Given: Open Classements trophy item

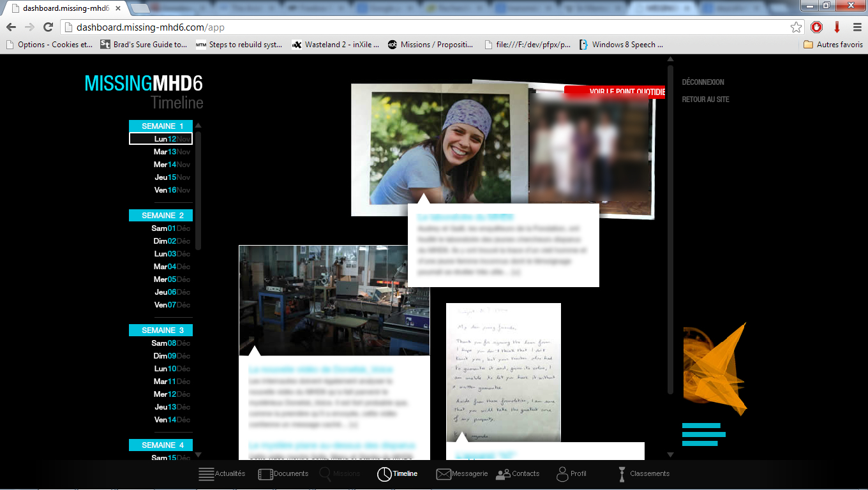Looking at the screenshot, I should coord(643,474).
